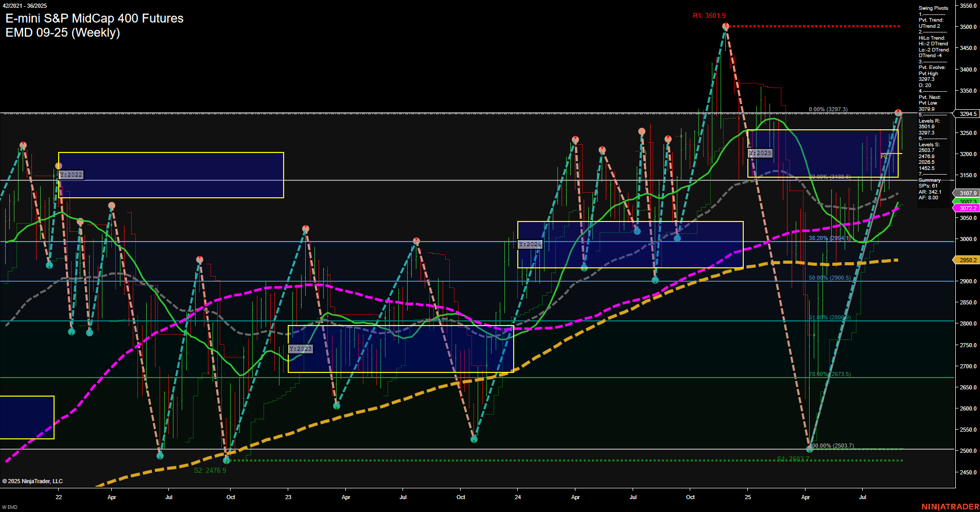Screen dimensions: 980x512
Task: Click the green 3087.3 price marker
Action: (x=967, y=201)
